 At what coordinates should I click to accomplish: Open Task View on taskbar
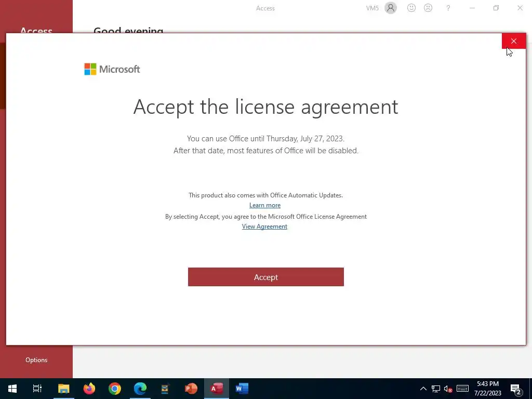[x=37, y=389]
